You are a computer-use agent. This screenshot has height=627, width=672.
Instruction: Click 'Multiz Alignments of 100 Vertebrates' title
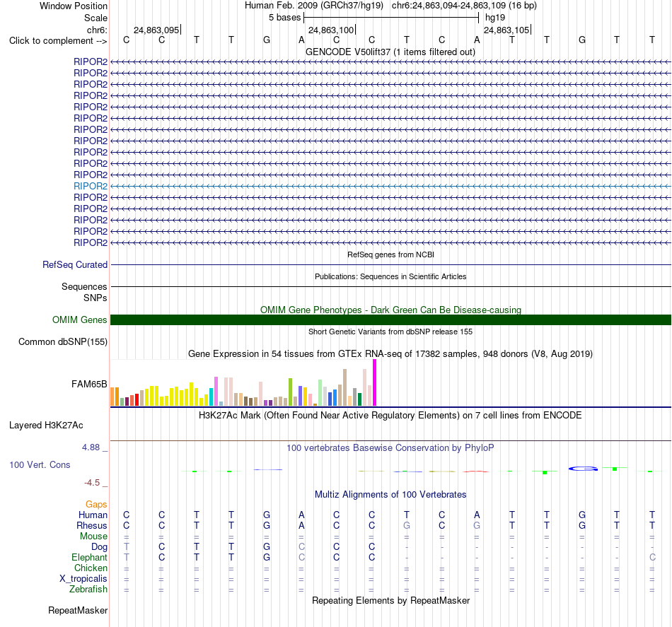pos(390,494)
